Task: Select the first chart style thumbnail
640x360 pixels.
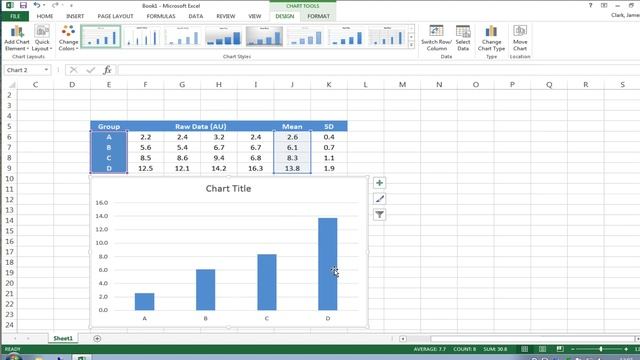Action: pyautogui.click(x=101, y=37)
